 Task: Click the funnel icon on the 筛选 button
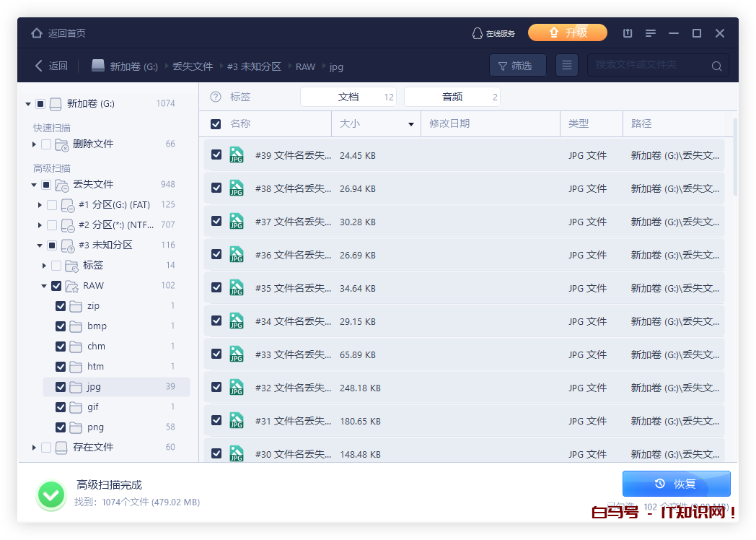[504, 65]
